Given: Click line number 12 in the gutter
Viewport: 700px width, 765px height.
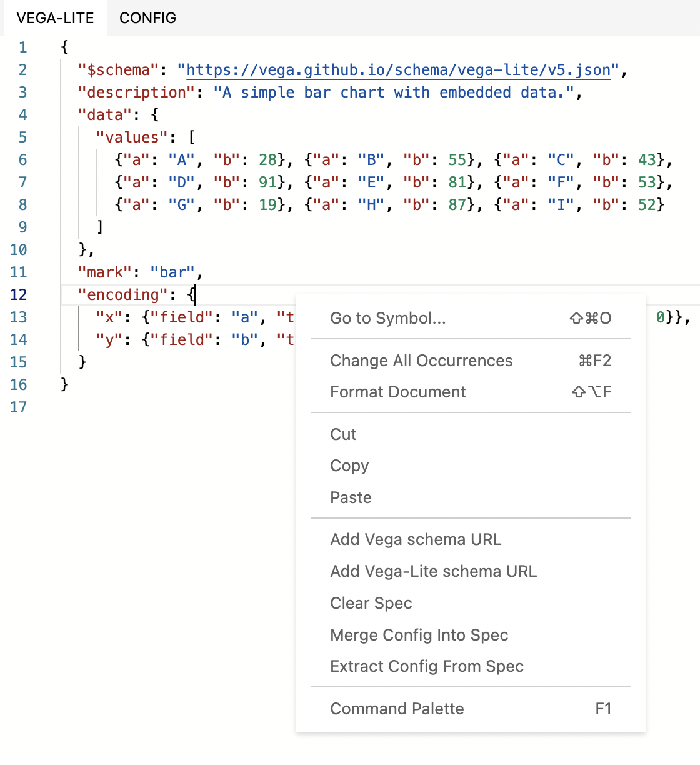Looking at the screenshot, I should tap(19, 295).
